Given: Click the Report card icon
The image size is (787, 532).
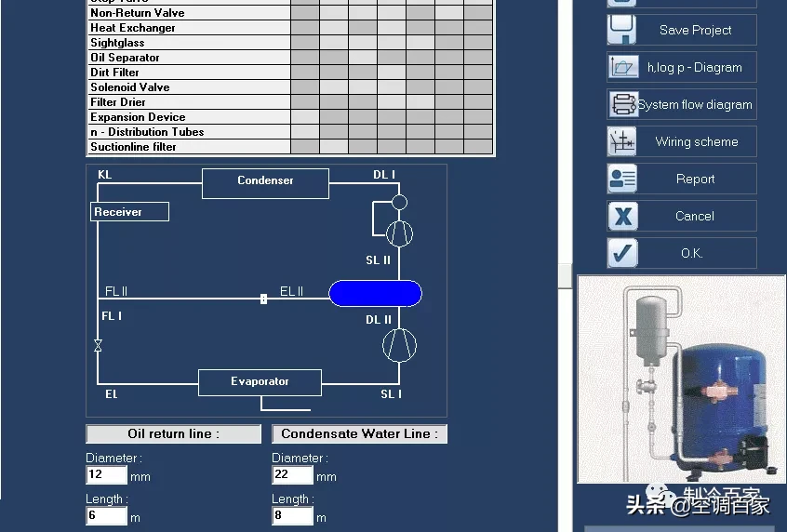Looking at the screenshot, I should 622,179.
